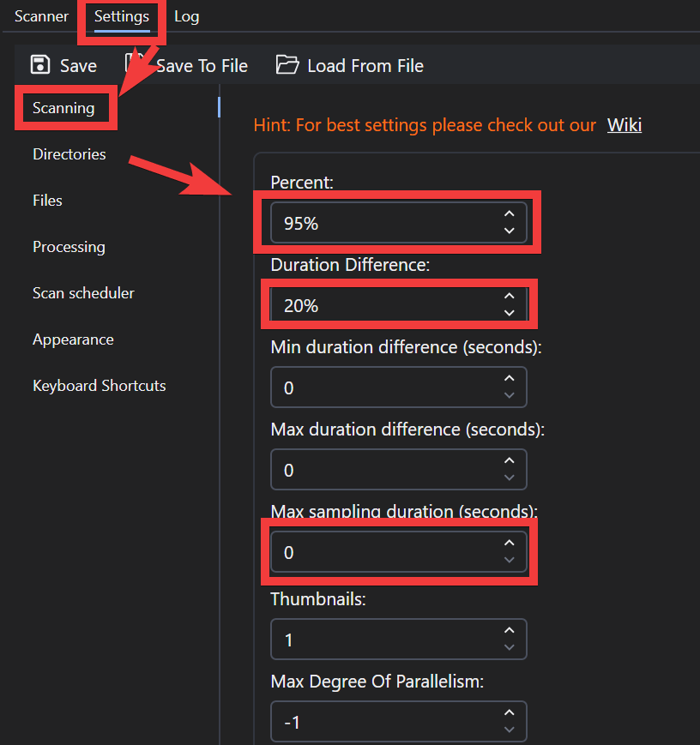
Task: Open the Wiki link
Action: tap(624, 125)
